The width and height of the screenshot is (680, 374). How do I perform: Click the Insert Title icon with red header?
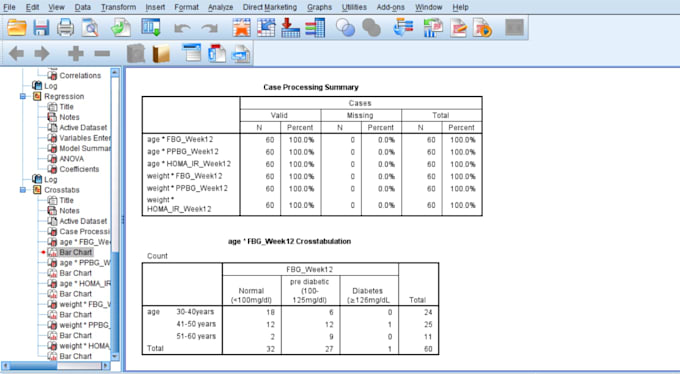[217, 54]
